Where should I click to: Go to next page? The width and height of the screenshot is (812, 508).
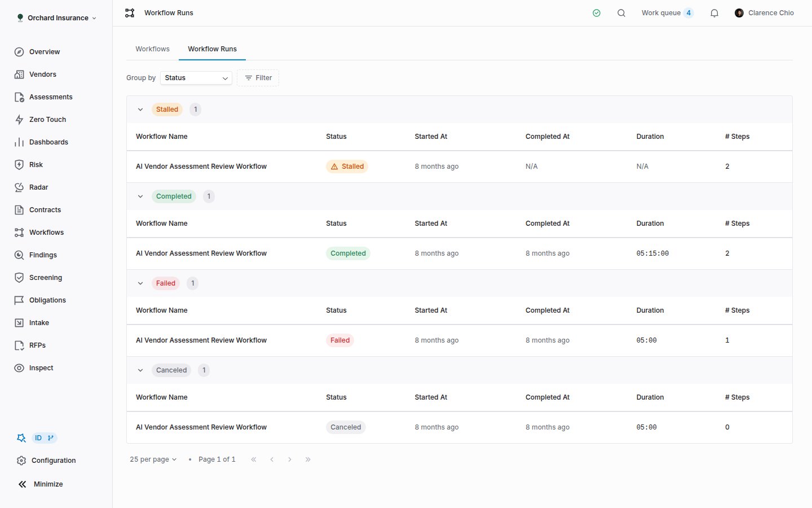pyautogui.click(x=290, y=459)
